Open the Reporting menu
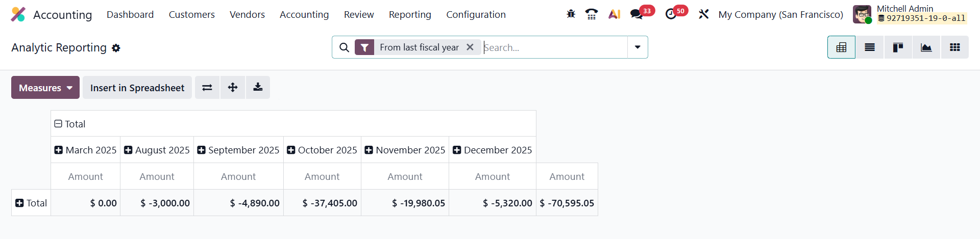Image resolution: width=980 pixels, height=239 pixels. (410, 15)
